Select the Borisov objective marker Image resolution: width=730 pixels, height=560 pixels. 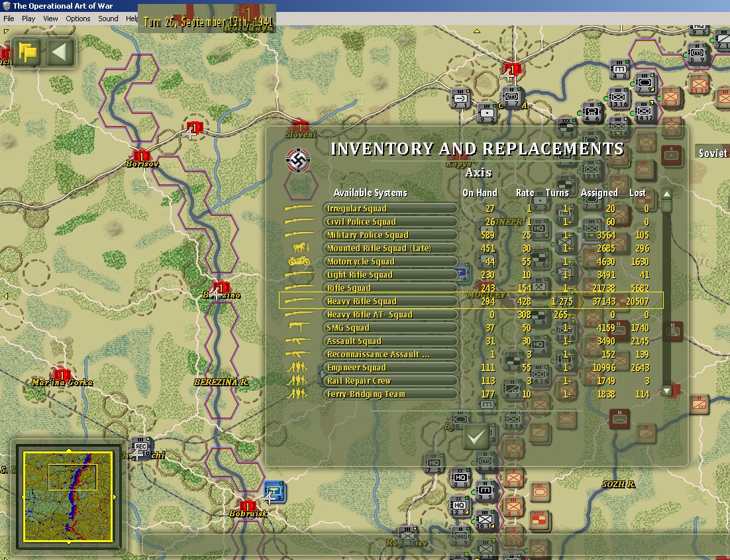click(141, 156)
